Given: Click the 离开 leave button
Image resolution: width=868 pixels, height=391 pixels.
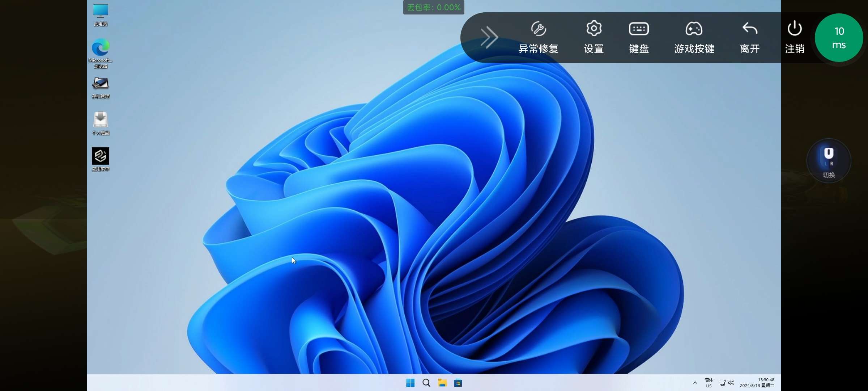Looking at the screenshot, I should pyautogui.click(x=750, y=38).
